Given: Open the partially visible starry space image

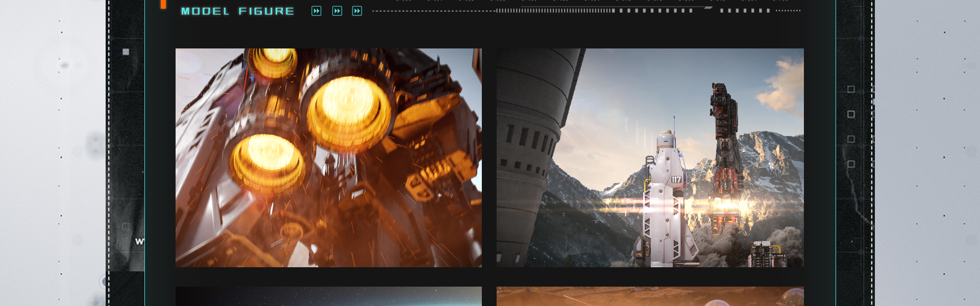Looking at the screenshot, I should click(329, 296).
